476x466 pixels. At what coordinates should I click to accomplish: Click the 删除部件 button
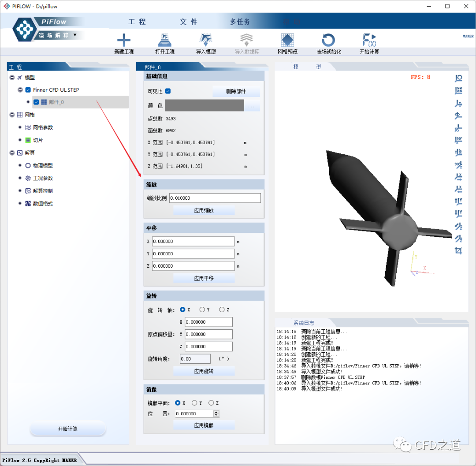point(236,92)
